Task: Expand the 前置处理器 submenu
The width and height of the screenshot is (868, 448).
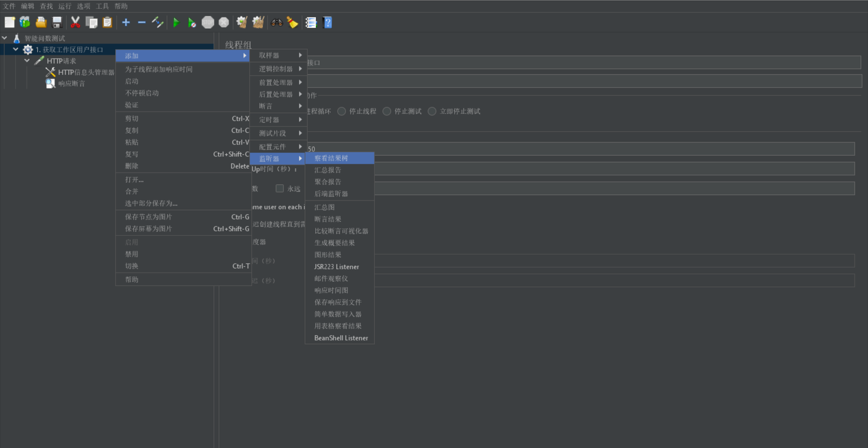Action: point(278,82)
